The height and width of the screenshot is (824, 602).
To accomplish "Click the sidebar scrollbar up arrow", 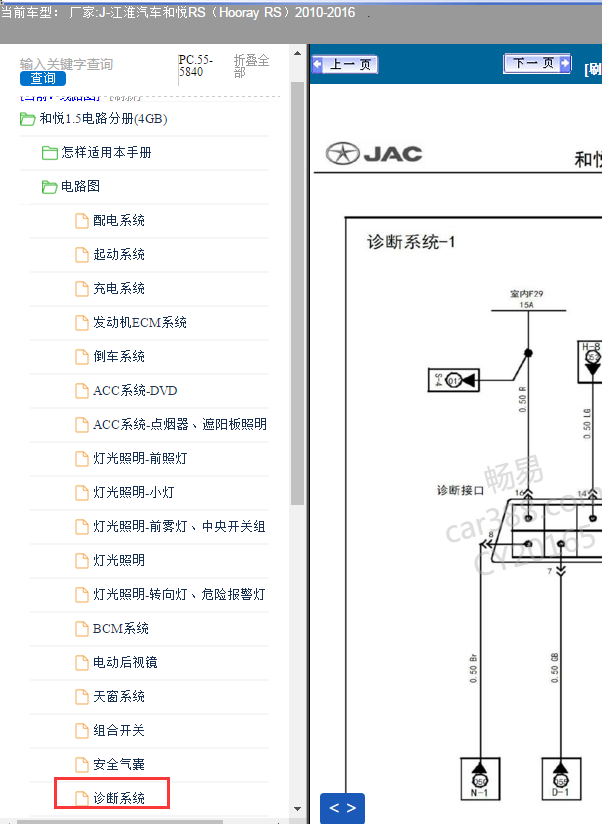I will (x=297, y=54).
